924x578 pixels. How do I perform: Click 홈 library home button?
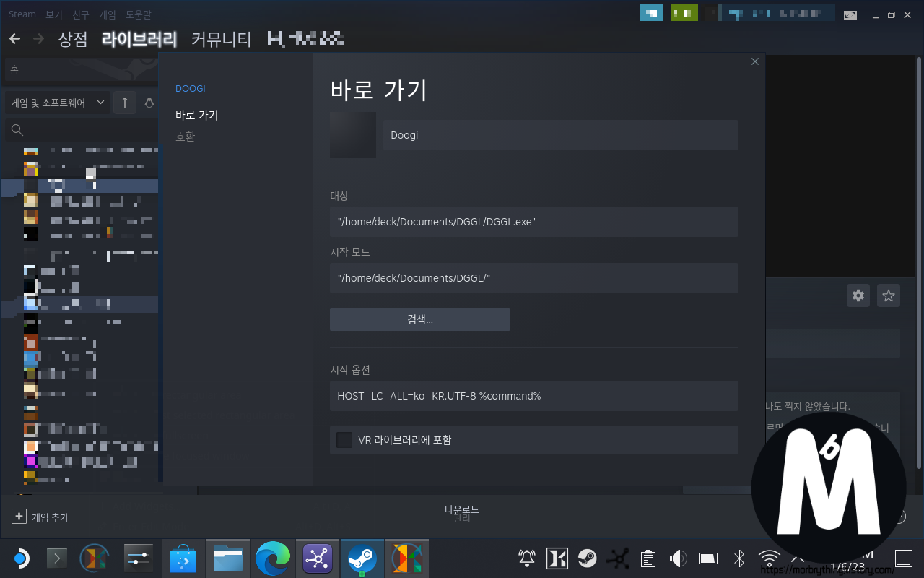pos(81,70)
